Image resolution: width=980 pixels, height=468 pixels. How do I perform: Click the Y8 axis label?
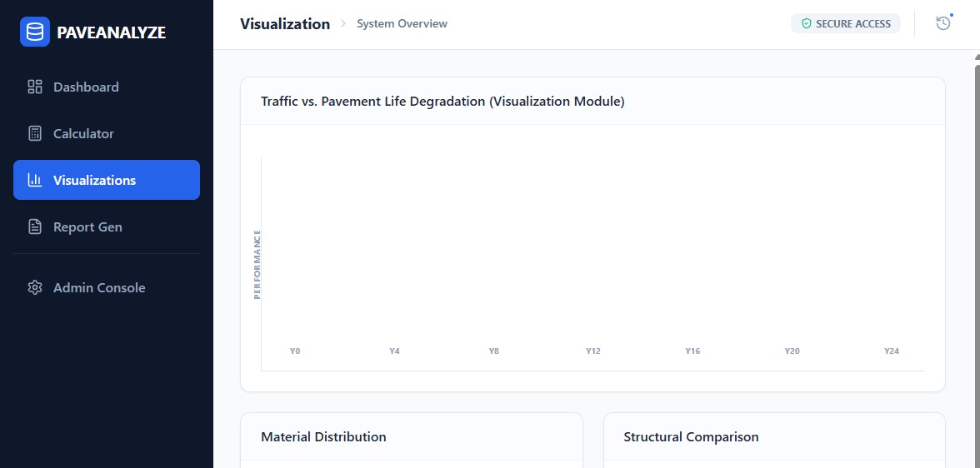(493, 351)
